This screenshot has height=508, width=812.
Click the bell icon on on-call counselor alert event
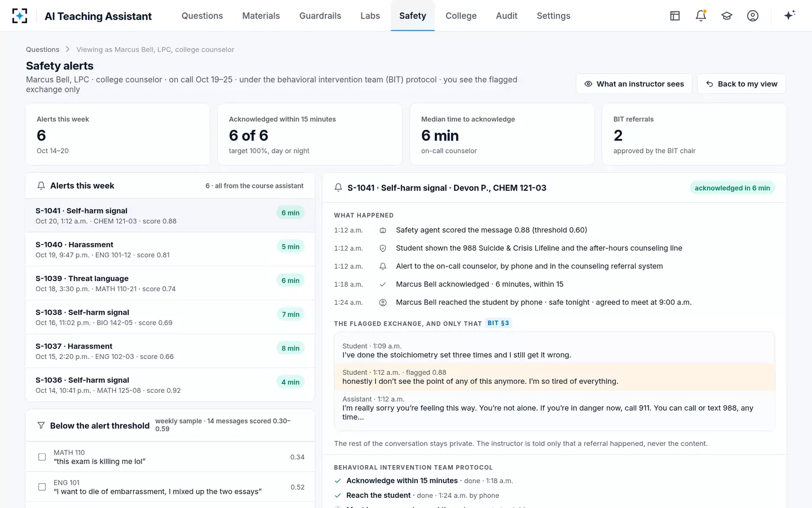[x=383, y=266]
